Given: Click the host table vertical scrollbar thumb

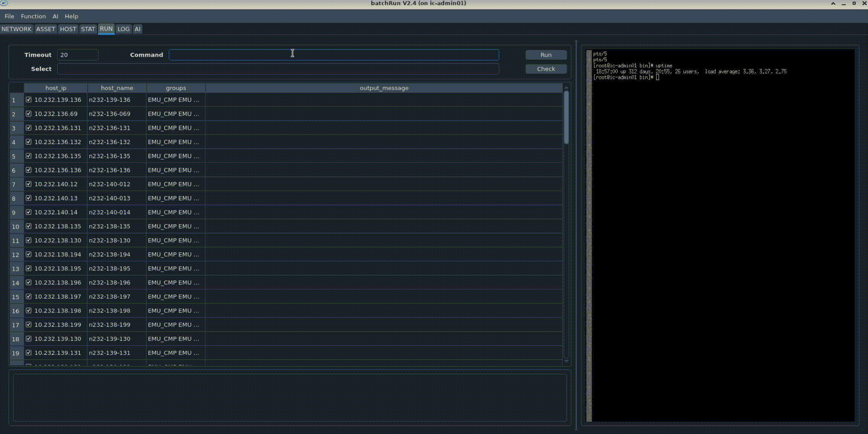Looking at the screenshot, I should tap(566, 117).
